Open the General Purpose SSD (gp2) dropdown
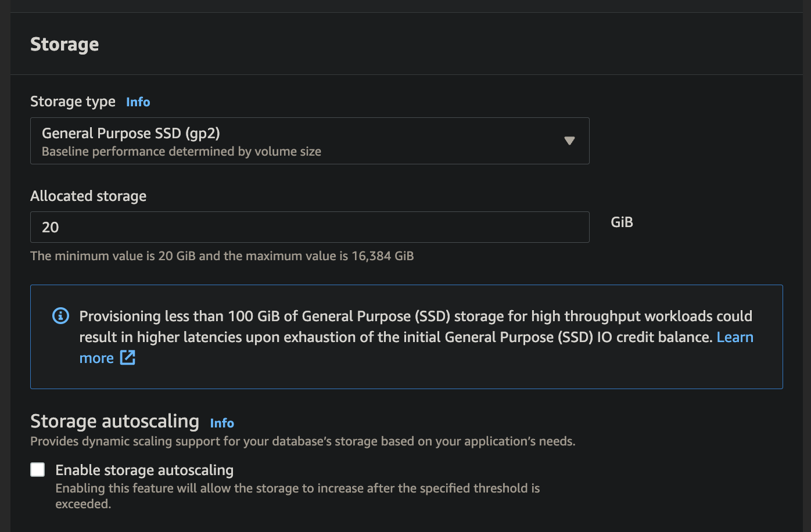This screenshot has width=811, height=532. (310, 141)
